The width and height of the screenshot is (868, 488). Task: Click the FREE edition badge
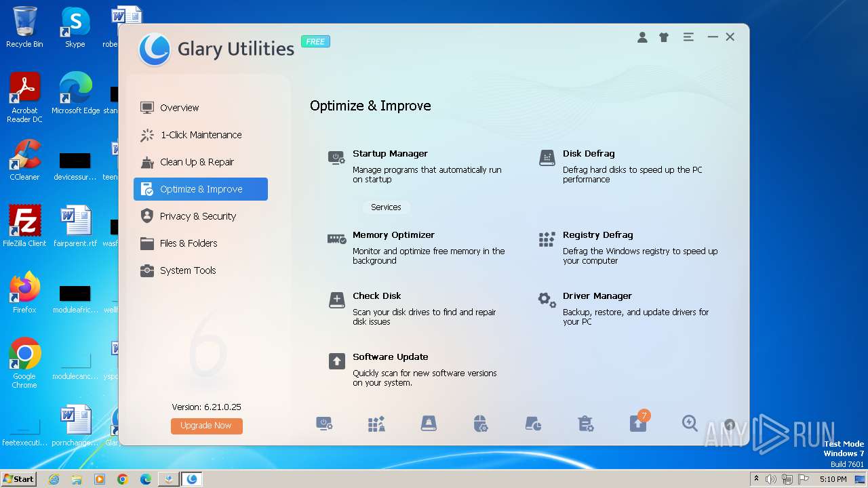coord(315,41)
